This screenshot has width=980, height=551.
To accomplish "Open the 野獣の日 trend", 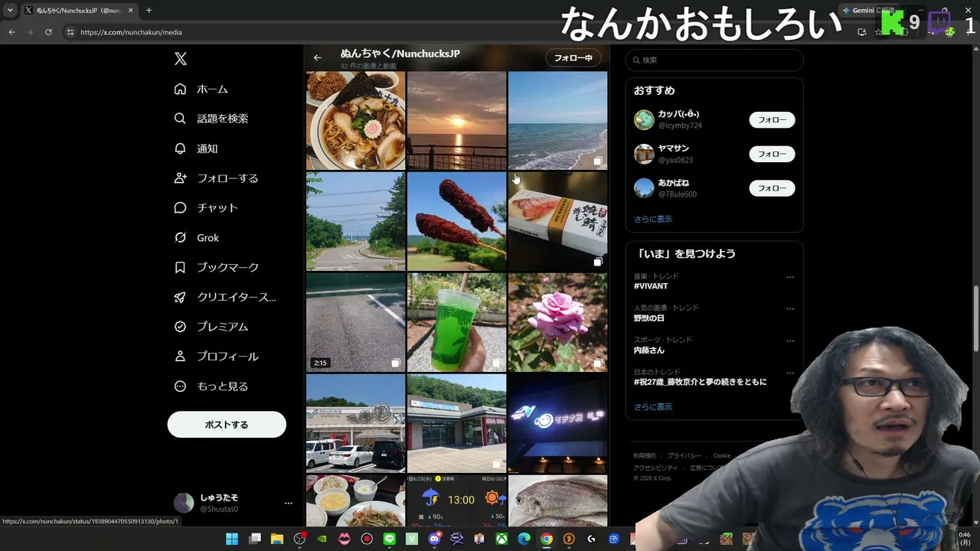I will pos(649,318).
